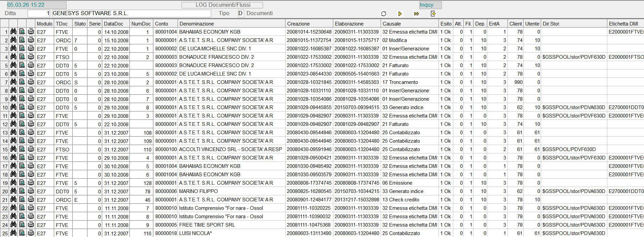Click the yellow double fast-forward arrows
Viewport: 644px width, 237px height.
tap(416, 14)
